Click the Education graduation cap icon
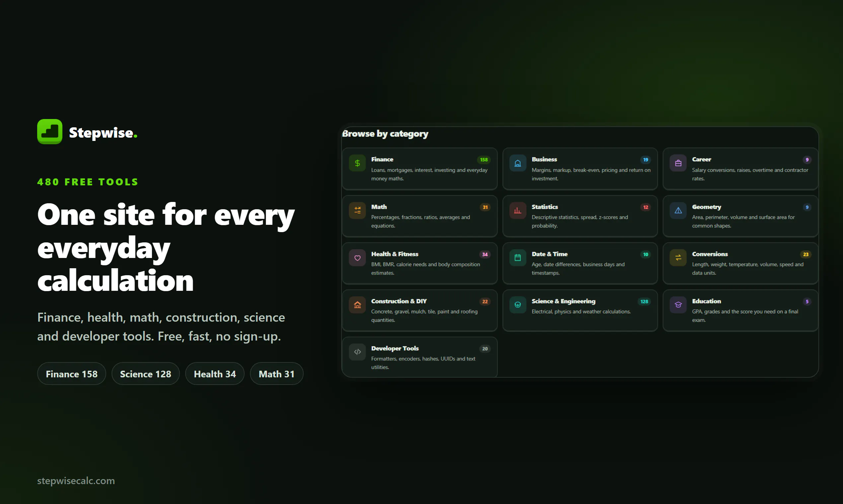This screenshot has height=504, width=843. coord(678,305)
